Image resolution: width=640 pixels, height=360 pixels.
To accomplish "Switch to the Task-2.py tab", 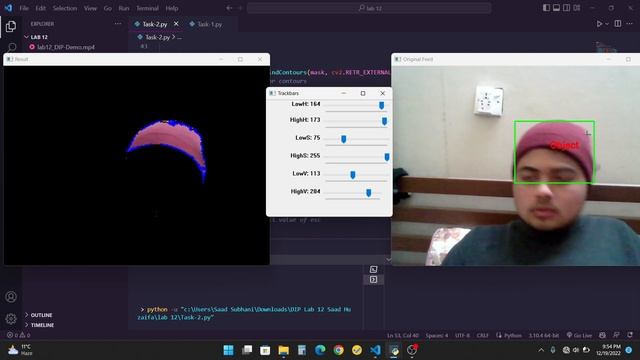I will pyautogui.click(x=155, y=24).
